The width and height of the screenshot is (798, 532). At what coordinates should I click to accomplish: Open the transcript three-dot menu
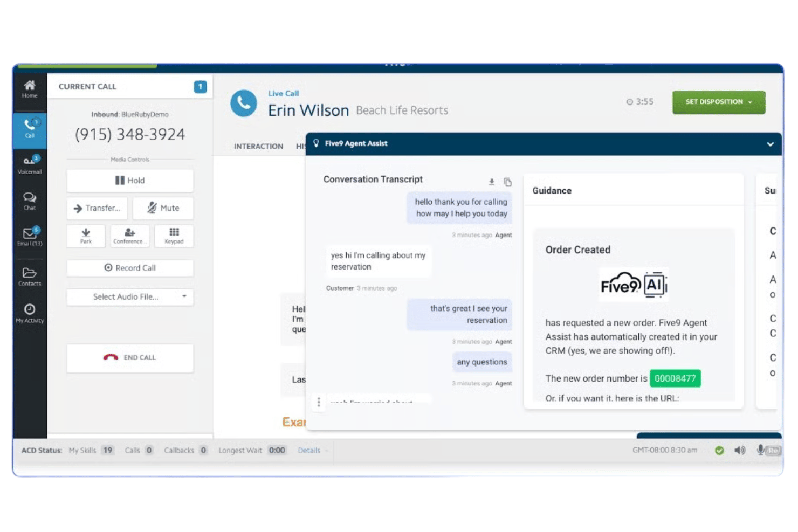coord(319,402)
